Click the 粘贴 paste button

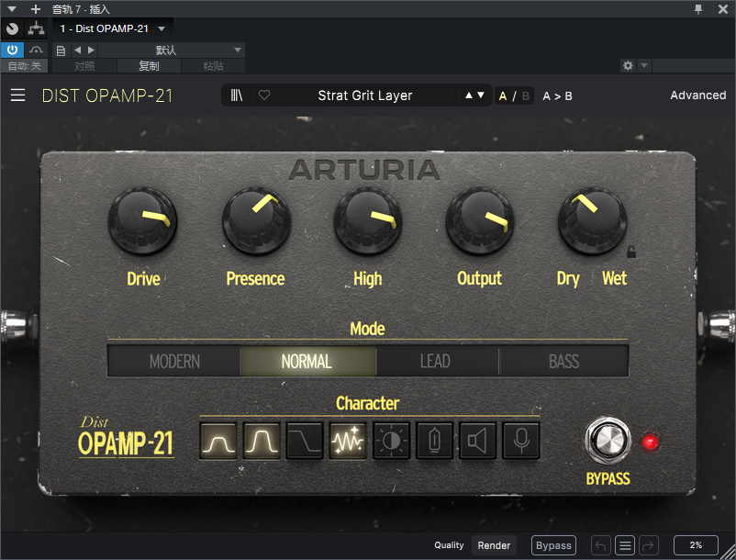[213, 66]
